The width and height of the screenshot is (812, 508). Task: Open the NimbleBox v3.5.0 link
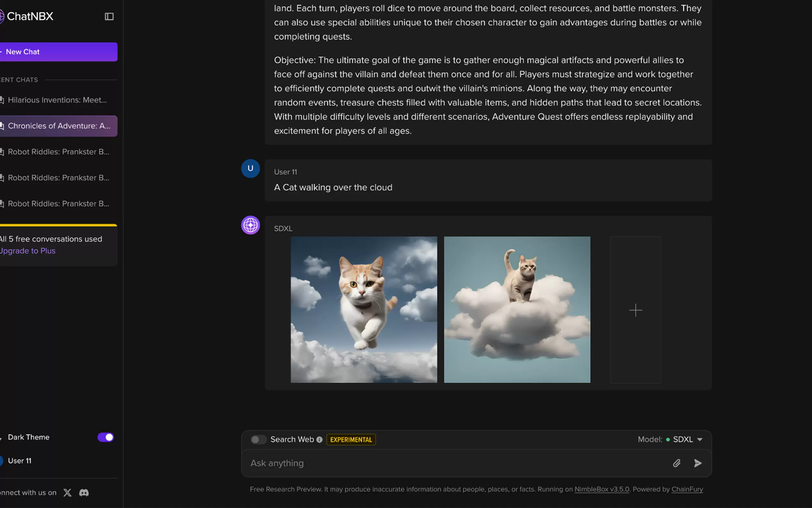602,489
